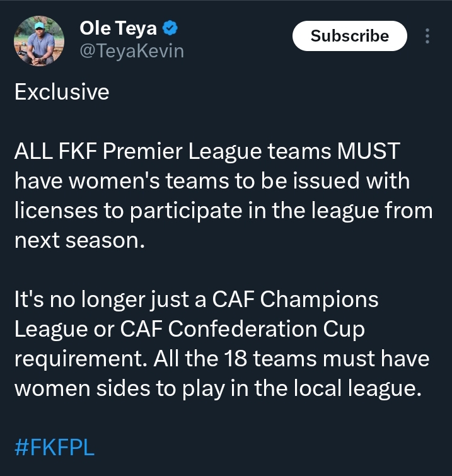Click the line women sides to play
The width and height of the screenshot is (452, 476).
click(x=218, y=389)
